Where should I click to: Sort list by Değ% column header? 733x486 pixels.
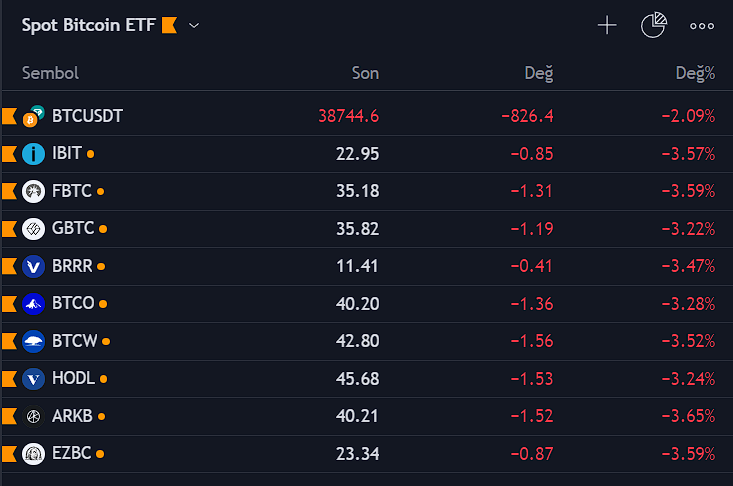(x=695, y=73)
